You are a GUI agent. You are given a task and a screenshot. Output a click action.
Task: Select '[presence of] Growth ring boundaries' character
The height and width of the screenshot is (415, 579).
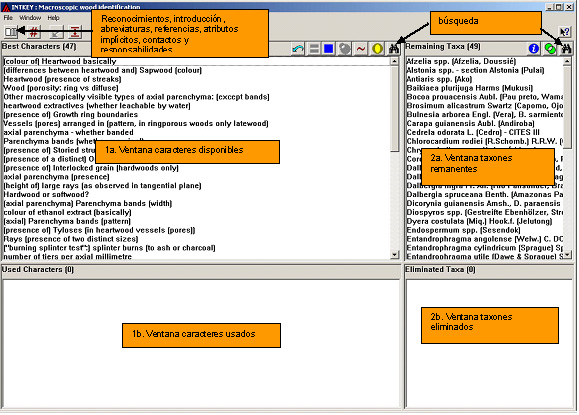(x=71, y=114)
